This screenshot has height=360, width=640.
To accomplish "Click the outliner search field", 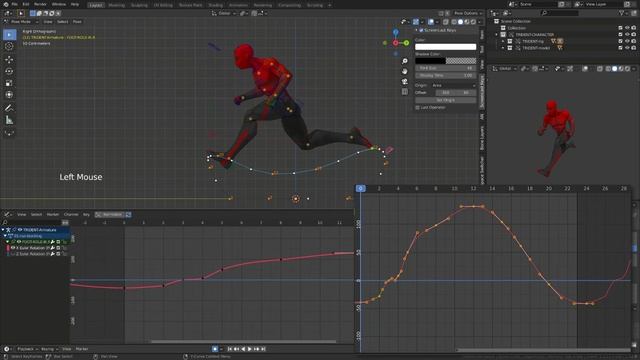I will pos(559,13).
